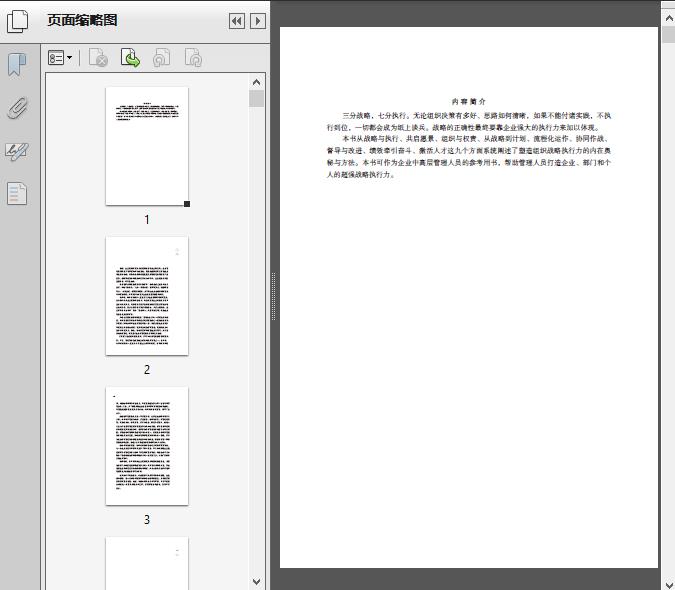Click the panel splitter handle
This screenshot has height=590, width=675.
273,297
